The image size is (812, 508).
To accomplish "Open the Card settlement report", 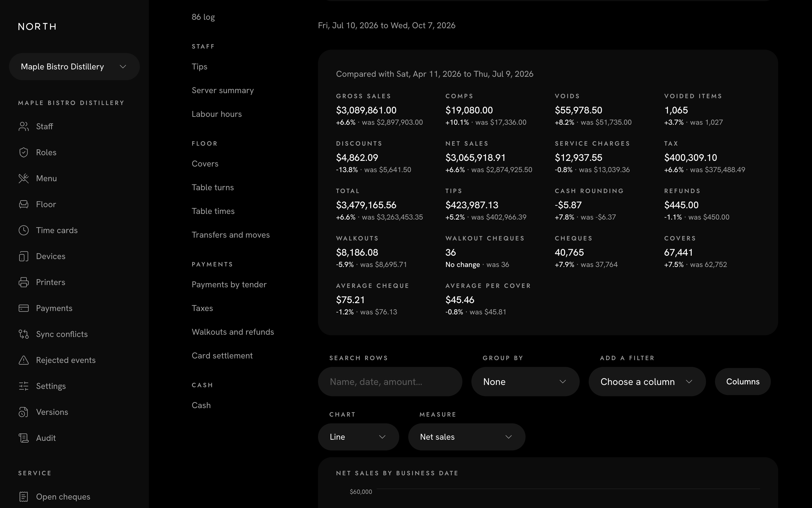I will coord(222,356).
